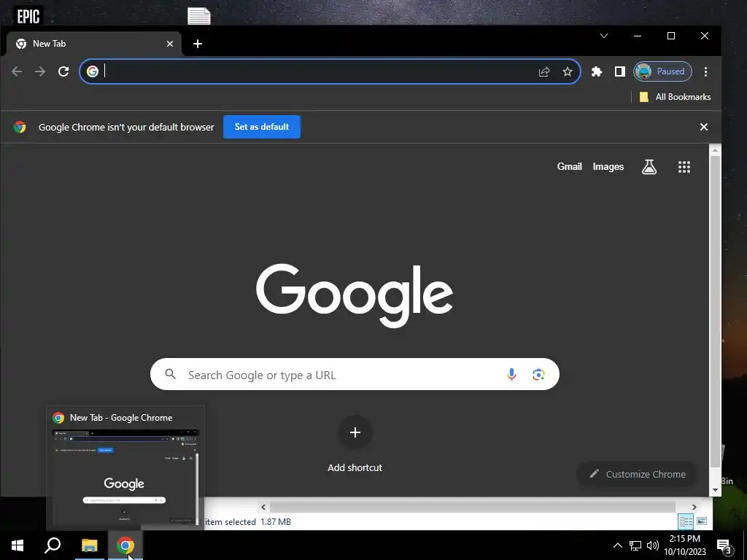Go forward using the forward arrow
This screenshot has width=747, height=560.
[x=40, y=71]
